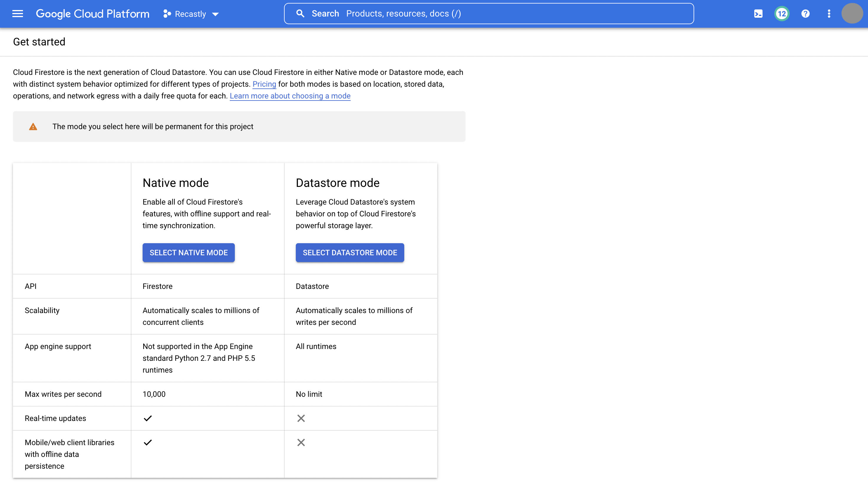Click Learn more about choosing a mode
The height and width of the screenshot is (497, 868).
(x=290, y=96)
